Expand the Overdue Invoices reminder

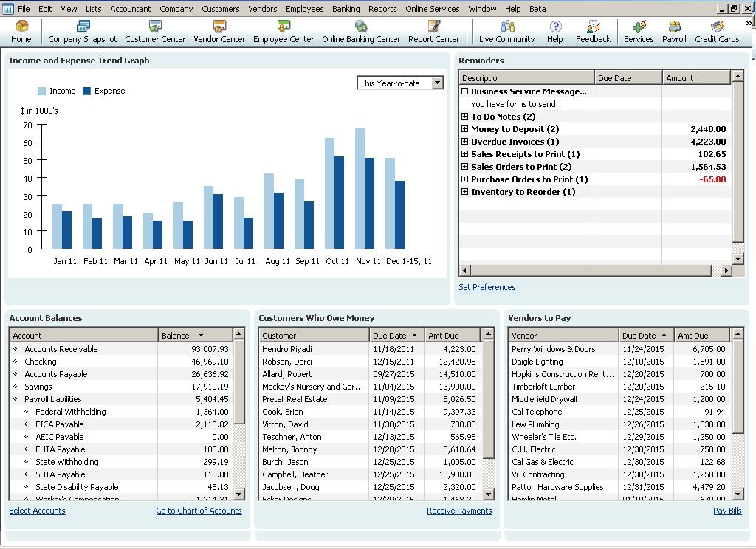coord(465,142)
